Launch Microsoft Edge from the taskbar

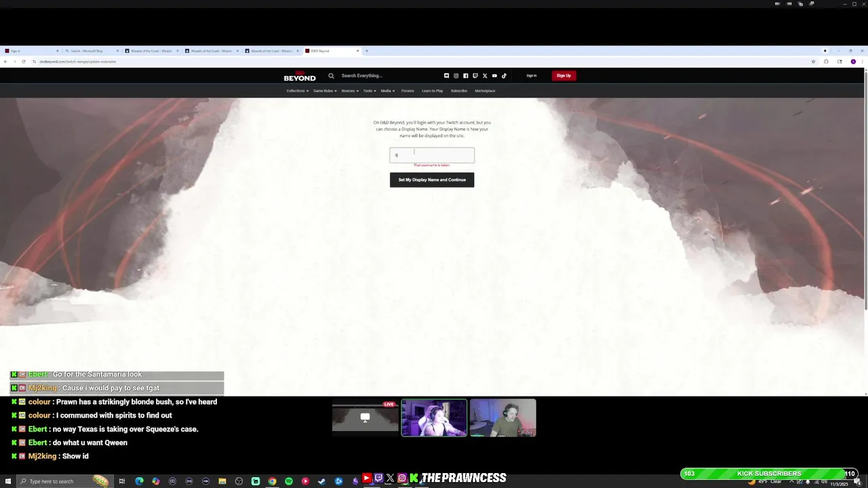(139, 481)
